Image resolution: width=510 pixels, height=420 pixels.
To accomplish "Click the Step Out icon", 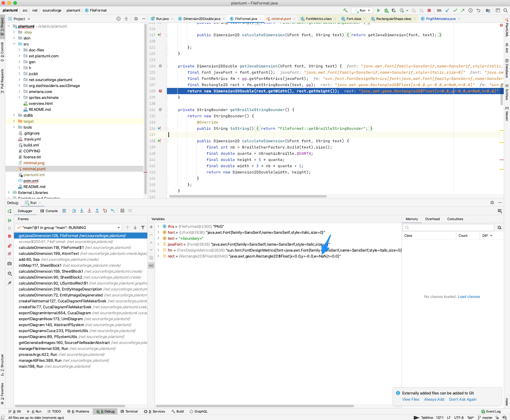I will 97,211.
